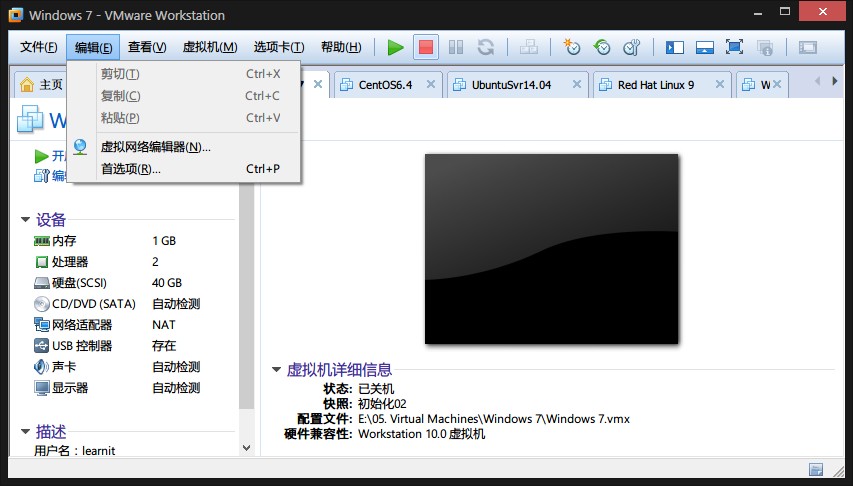Image resolution: width=853 pixels, height=486 pixels.
Task: Choose 虚拟网络编辑器(N)... from the menu
Action: [183, 147]
